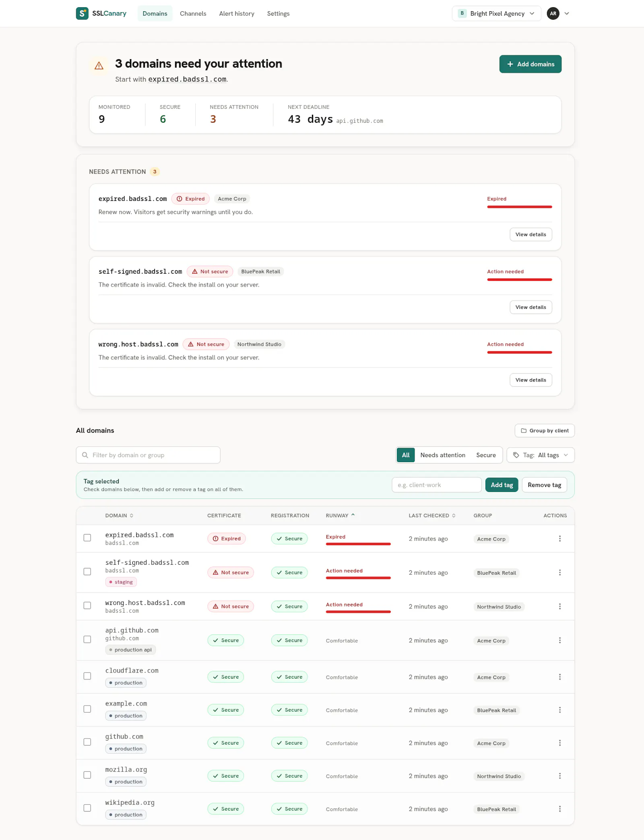
Task: Open the Tag: All tags dropdown
Action: [541, 455]
